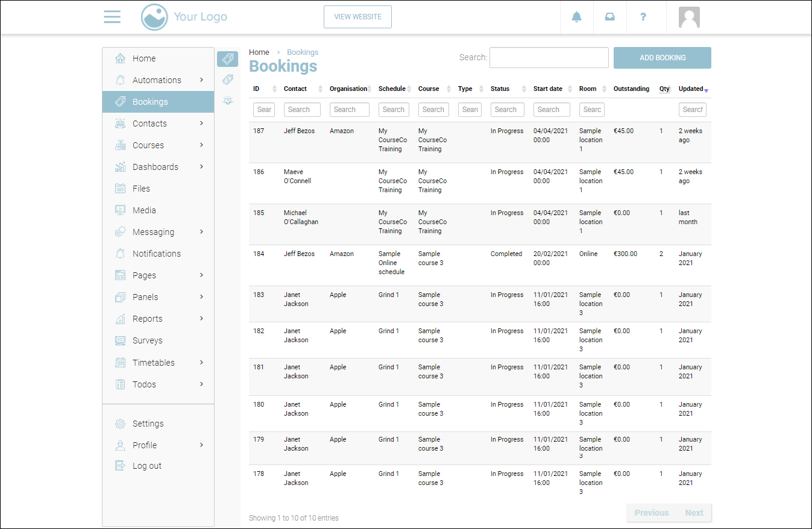Sort bookings by Start date column
This screenshot has width=812, height=529.
[548, 89]
